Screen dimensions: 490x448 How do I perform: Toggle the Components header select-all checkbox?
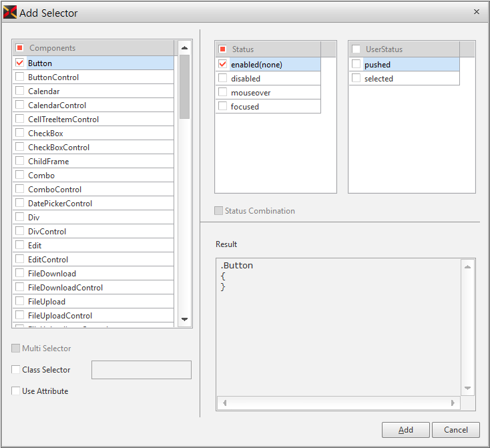point(20,48)
